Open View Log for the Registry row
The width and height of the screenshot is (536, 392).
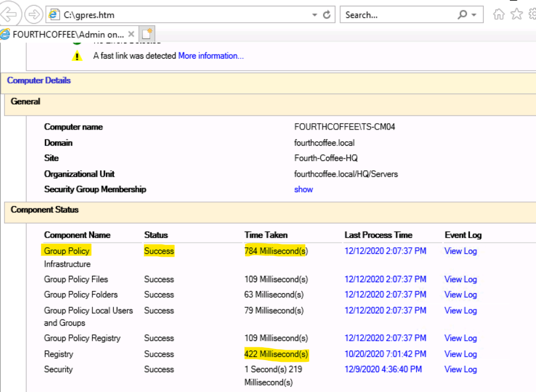[460, 354]
